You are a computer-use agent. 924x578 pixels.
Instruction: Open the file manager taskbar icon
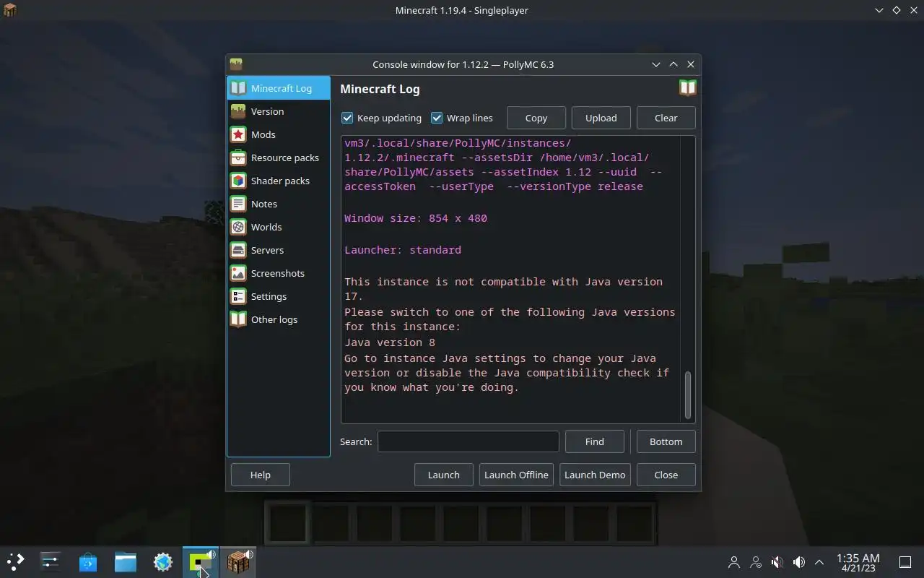pyautogui.click(x=126, y=561)
